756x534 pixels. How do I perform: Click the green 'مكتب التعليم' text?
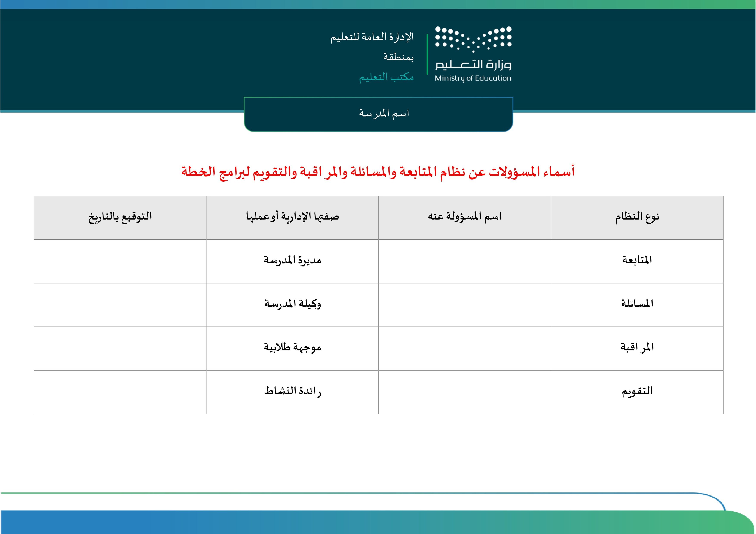[386, 77]
